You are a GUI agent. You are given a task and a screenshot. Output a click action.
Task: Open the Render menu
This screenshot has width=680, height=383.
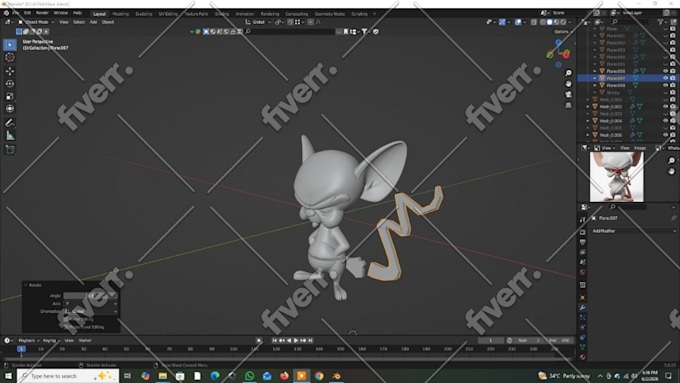(42, 13)
